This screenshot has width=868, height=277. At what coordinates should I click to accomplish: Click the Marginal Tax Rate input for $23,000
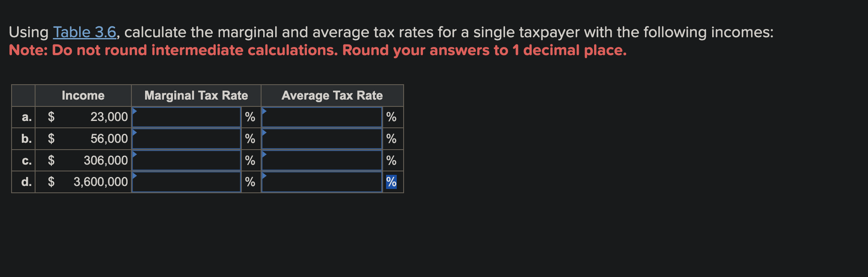tap(186, 117)
